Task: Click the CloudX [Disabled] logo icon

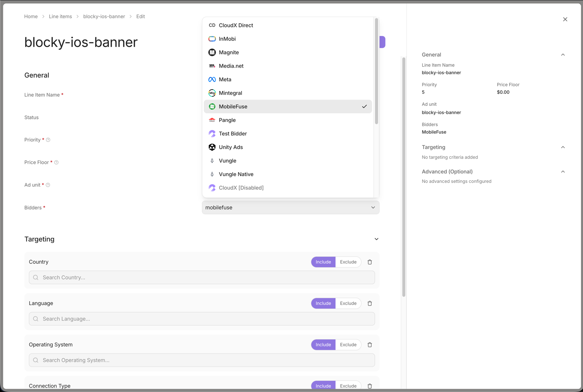Action: [212, 188]
